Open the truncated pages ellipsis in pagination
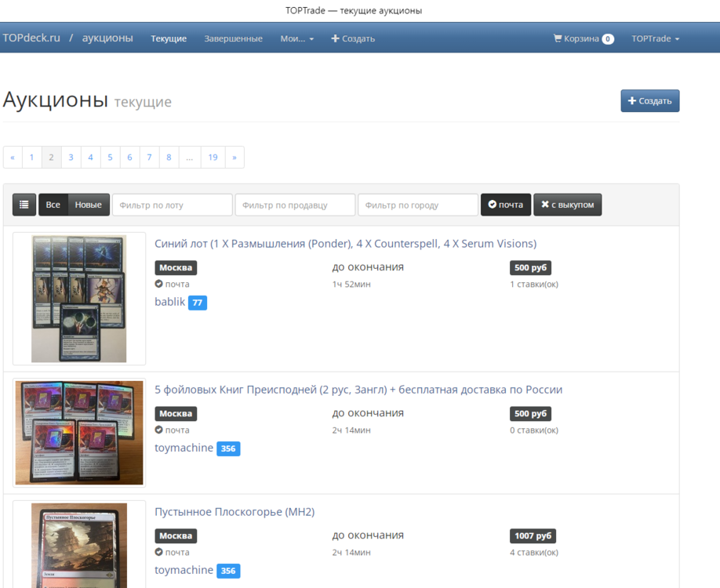Image resolution: width=720 pixels, height=588 pixels. (190, 158)
